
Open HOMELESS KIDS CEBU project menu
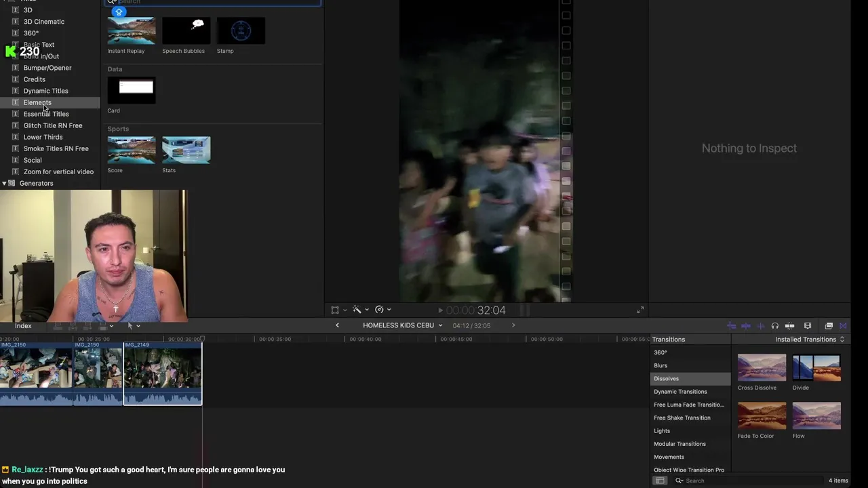(x=402, y=325)
